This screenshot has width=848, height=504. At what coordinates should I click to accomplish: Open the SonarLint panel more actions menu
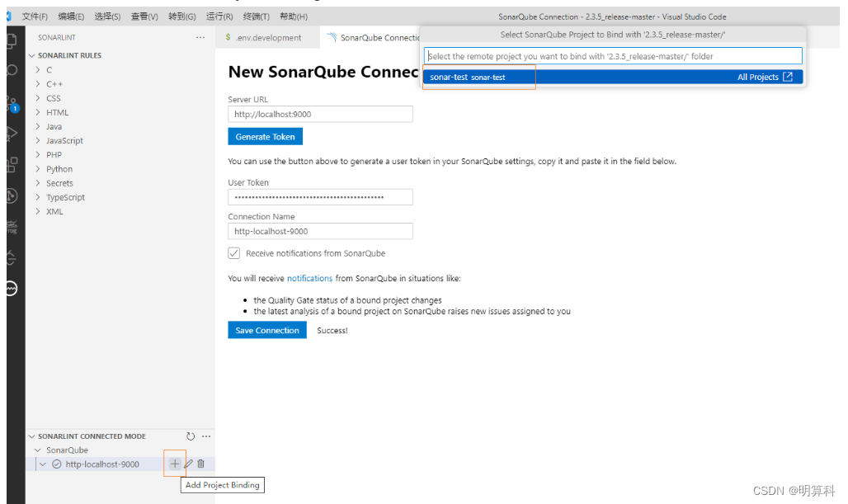(x=200, y=37)
